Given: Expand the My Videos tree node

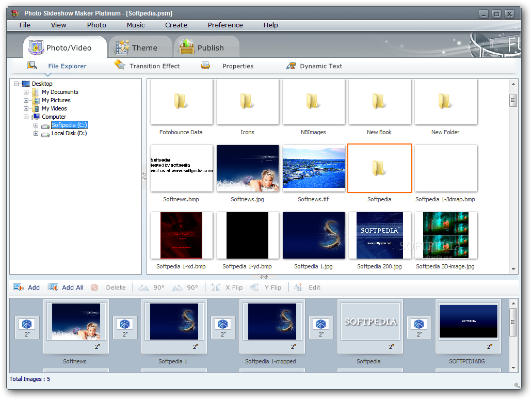Looking at the screenshot, I should 26,108.
